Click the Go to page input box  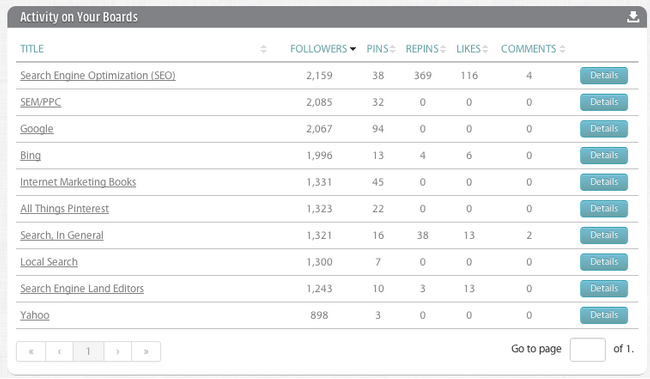587,350
